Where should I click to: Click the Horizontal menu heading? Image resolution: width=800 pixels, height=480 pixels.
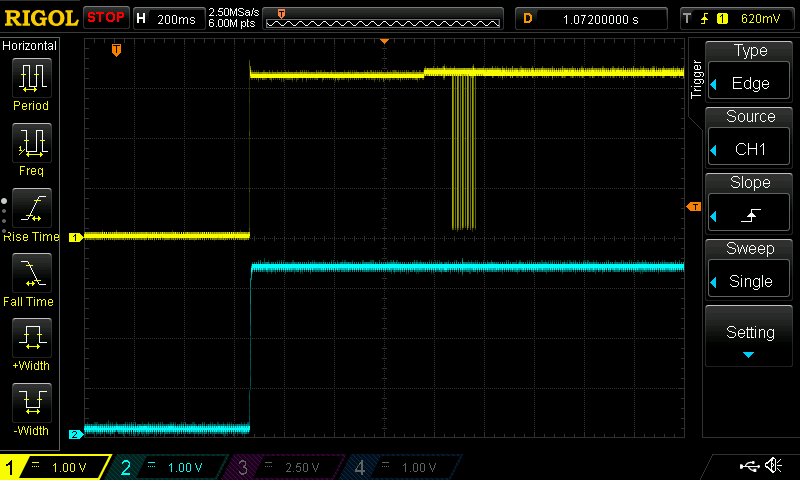click(x=29, y=45)
